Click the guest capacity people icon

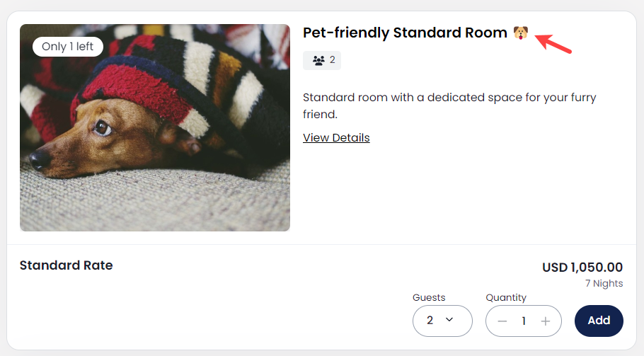318,60
